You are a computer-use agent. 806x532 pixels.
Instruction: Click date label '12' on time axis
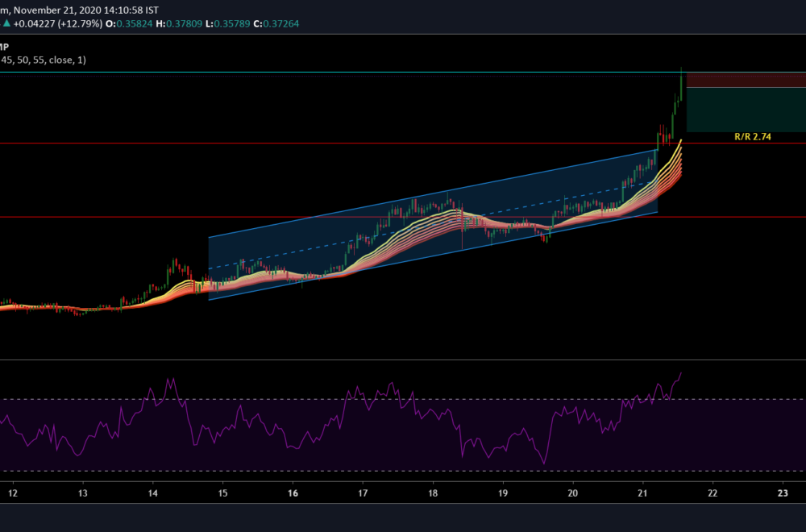13,493
